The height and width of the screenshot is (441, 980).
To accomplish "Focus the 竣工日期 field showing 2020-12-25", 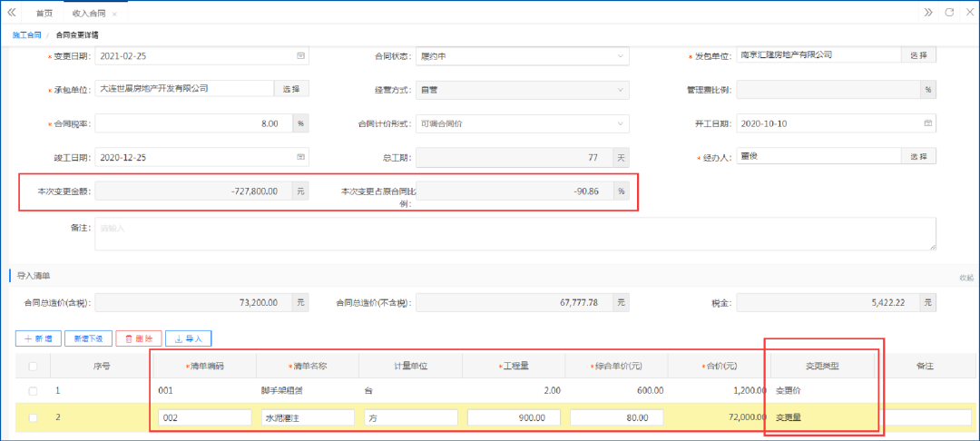I will 201,157.
